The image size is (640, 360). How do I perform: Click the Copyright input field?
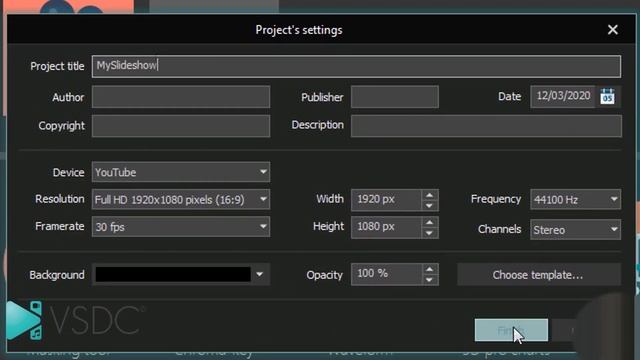181,126
